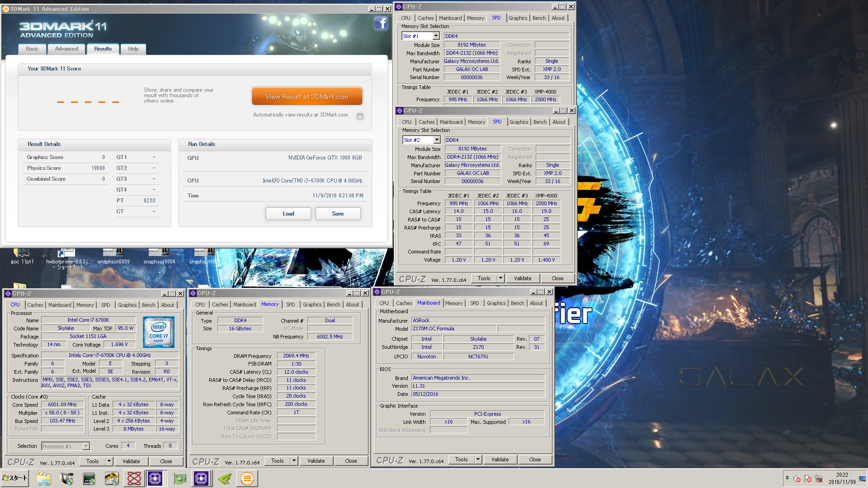This screenshot has height=488, width=868.
Task: Click Part Number GALAX OC LAB in Slot #1
Action: coord(472,70)
